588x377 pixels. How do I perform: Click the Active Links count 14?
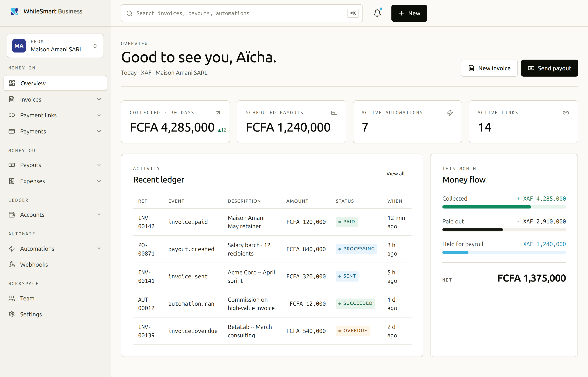click(485, 127)
